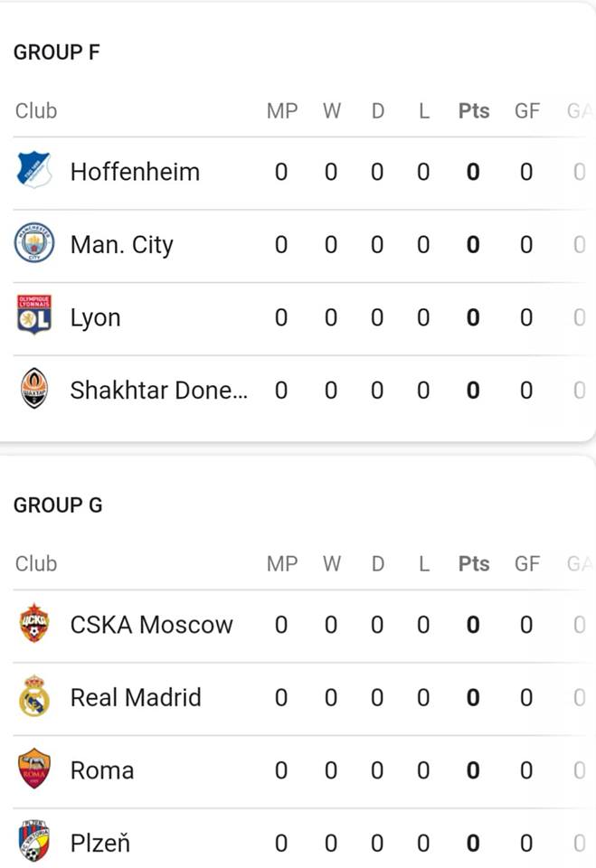Click the Group G heading
The height and width of the screenshot is (868, 596).
click(58, 505)
